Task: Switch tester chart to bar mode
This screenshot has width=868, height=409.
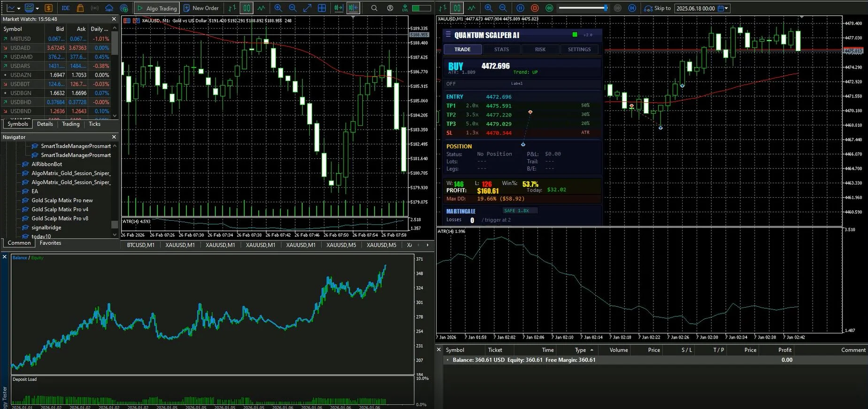Action: click(x=442, y=8)
